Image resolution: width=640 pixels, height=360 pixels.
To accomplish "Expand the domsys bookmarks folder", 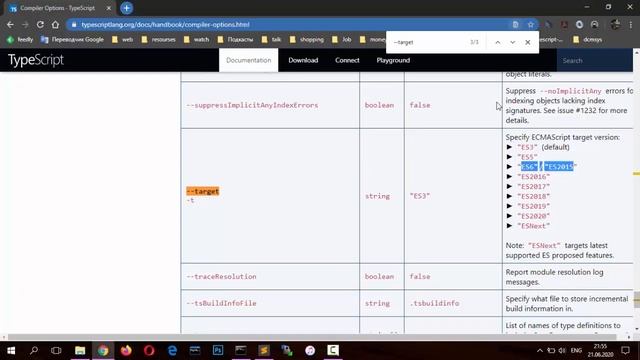I will tap(587, 40).
